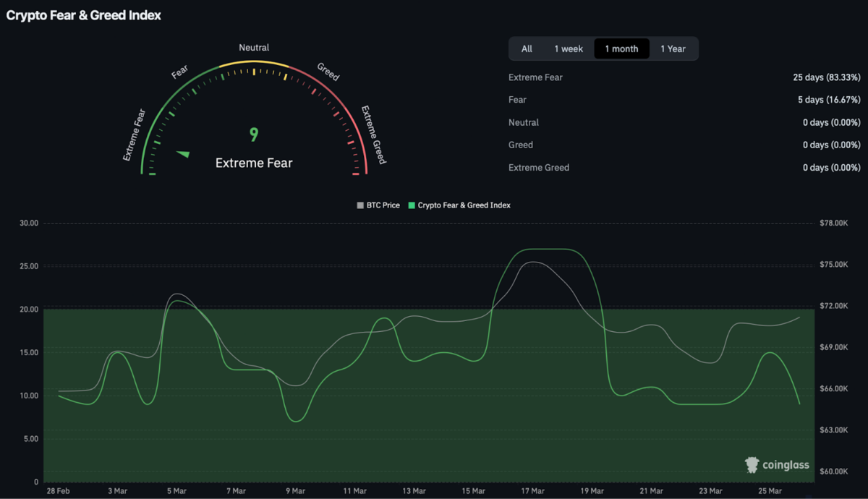Viewport: 868px width, 499px height.
Task: Click the Neutral label atop the gauge
Action: pos(254,48)
